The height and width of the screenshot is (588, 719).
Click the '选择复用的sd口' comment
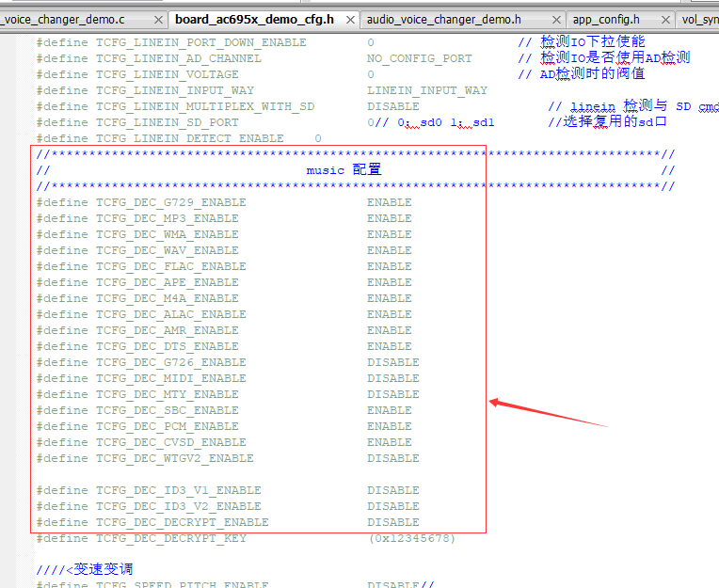pos(615,122)
